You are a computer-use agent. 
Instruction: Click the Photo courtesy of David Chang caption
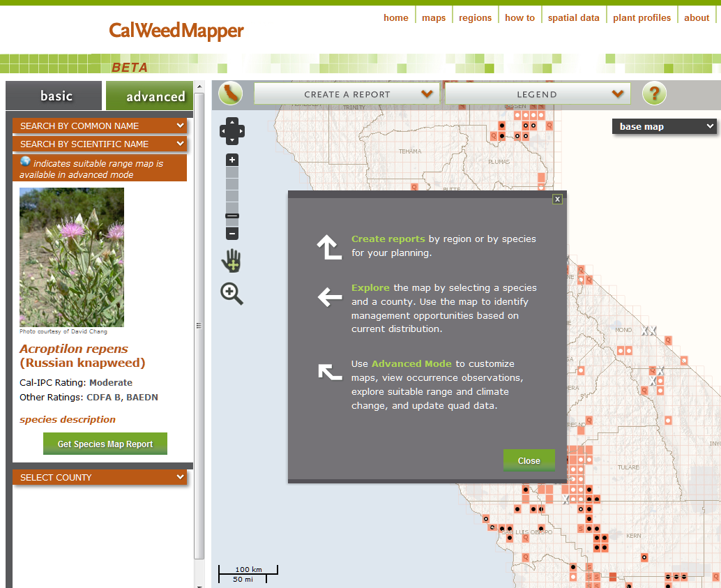tap(63, 331)
